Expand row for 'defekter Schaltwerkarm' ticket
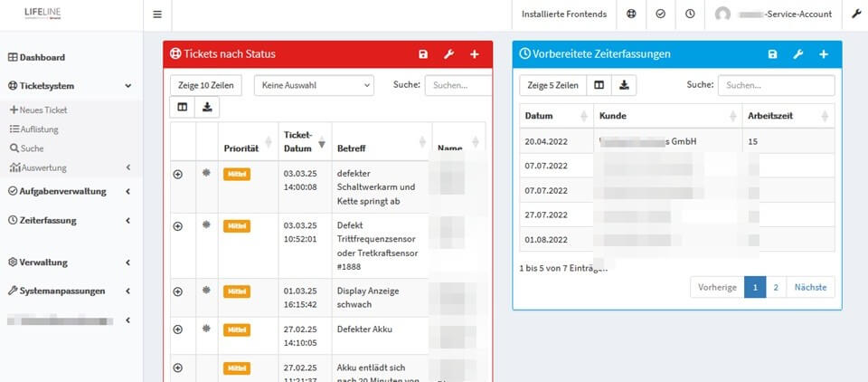 (x=178, y=174)
